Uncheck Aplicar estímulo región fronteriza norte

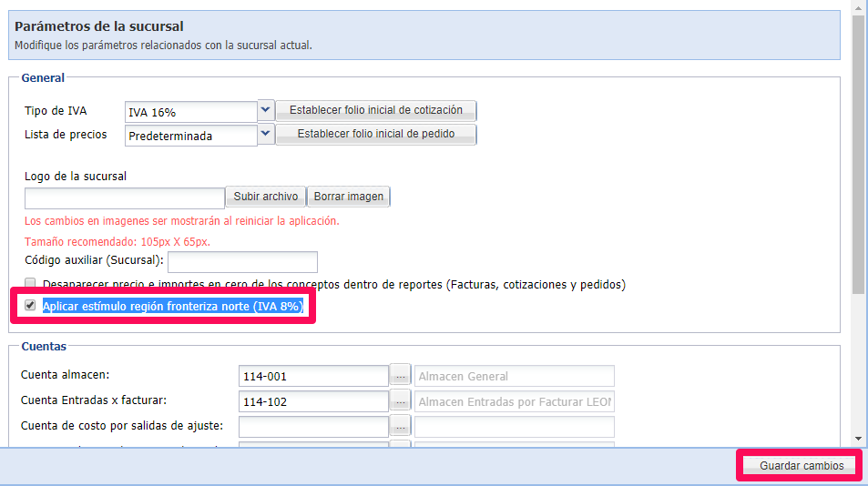(x=31, y=306)
